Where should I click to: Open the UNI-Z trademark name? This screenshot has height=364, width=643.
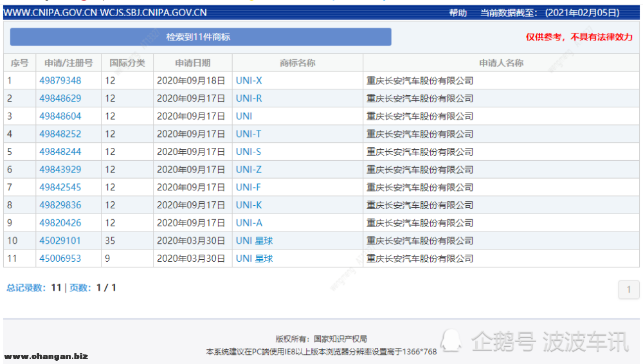(x=248, y=170)
